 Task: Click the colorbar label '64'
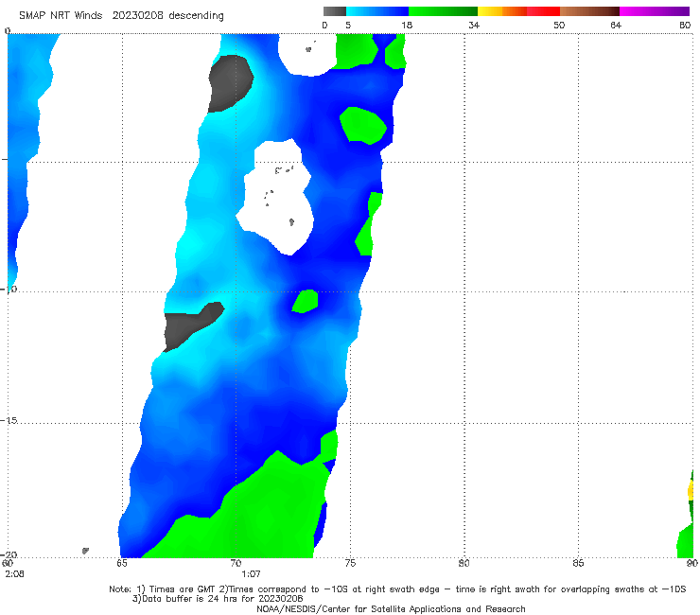(x=616, y=26)
